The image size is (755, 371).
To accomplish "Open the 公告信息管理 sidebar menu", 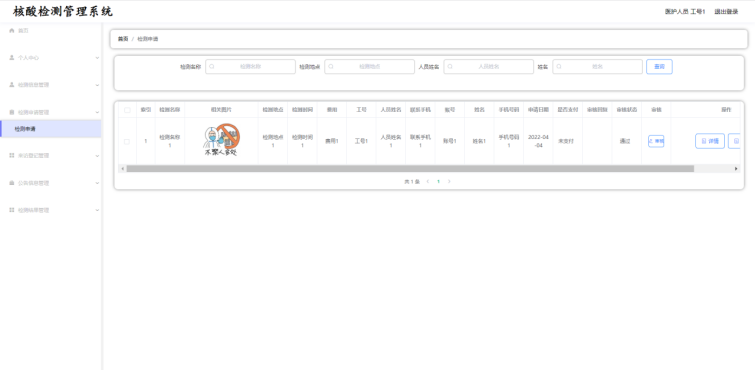I will [x=51, y=183].
